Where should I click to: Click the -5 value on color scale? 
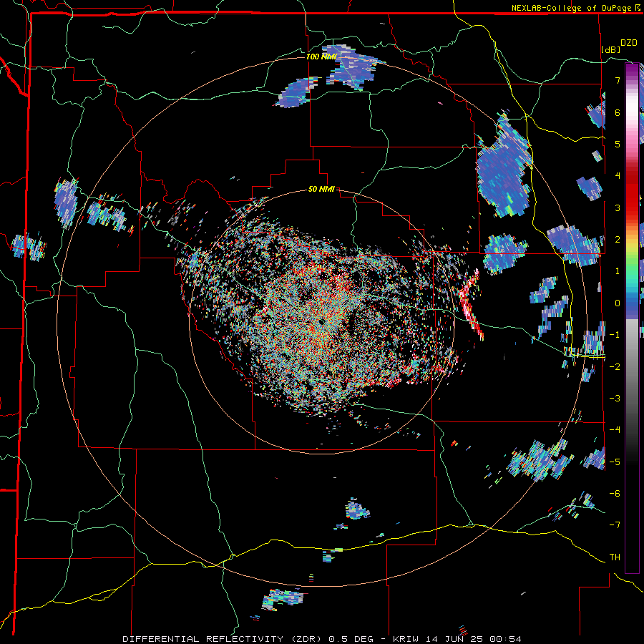(615, 462)
